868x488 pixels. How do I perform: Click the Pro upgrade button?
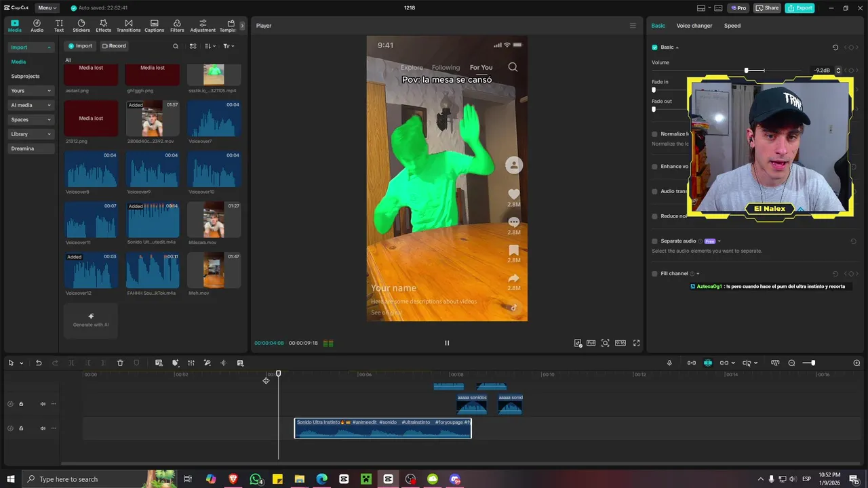(x=738, y=8)
